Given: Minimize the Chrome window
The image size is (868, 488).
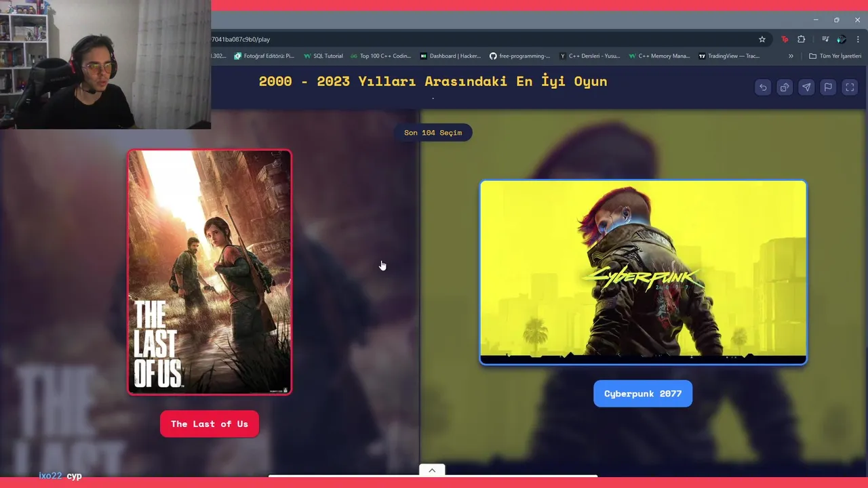Looking at the screenshot, I should click(x=816, y=20).
